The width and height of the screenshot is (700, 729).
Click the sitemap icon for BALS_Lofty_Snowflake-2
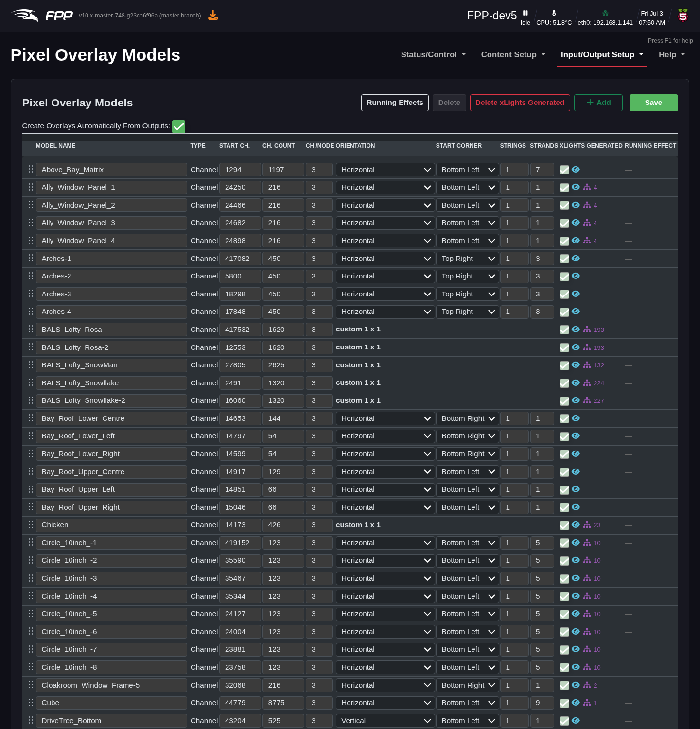[587, 400]
